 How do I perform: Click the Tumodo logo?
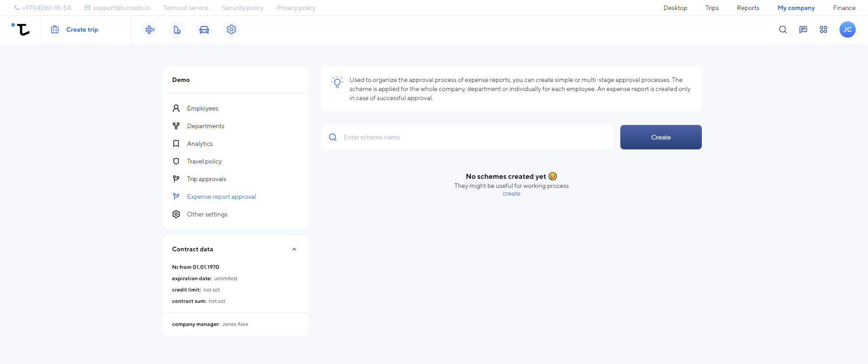[21, 29]
